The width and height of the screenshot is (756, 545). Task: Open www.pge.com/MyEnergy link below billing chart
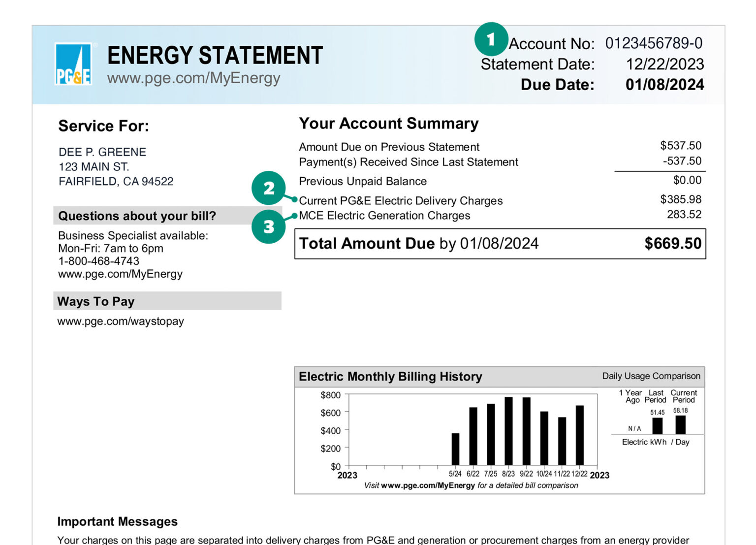(428, 485)
